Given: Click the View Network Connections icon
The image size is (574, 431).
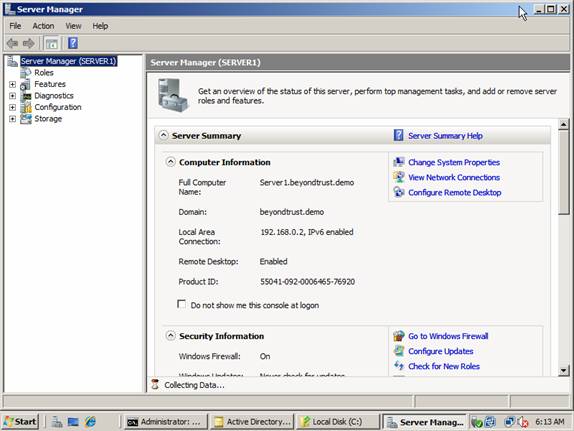Looking at the screenshot, I should [399, 177].
